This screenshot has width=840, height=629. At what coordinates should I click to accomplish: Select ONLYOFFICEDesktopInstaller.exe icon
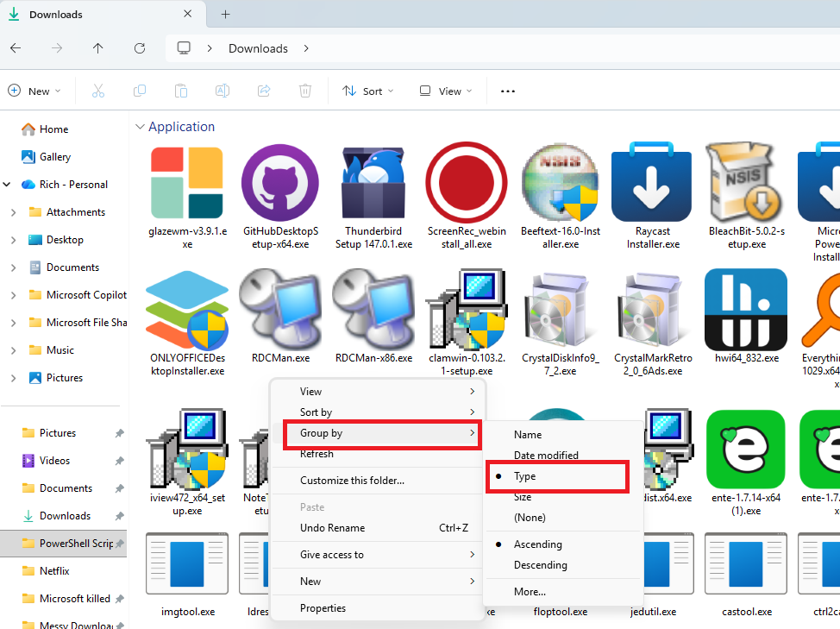[187, 310]
